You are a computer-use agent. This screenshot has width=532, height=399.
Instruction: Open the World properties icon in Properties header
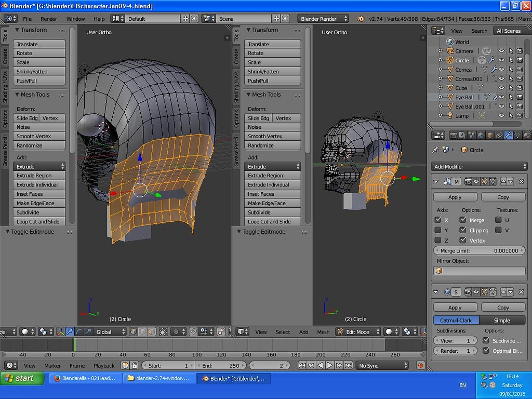[x=481, y=135]
